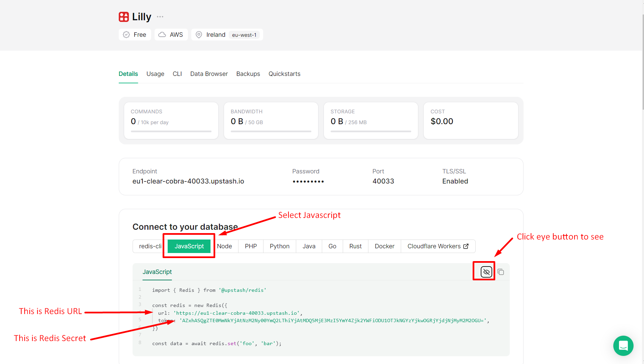Click the location pin icon beside Ireland
Viewport: 644px width, 364px height.
pyautogui.click(x=199, y=35)
